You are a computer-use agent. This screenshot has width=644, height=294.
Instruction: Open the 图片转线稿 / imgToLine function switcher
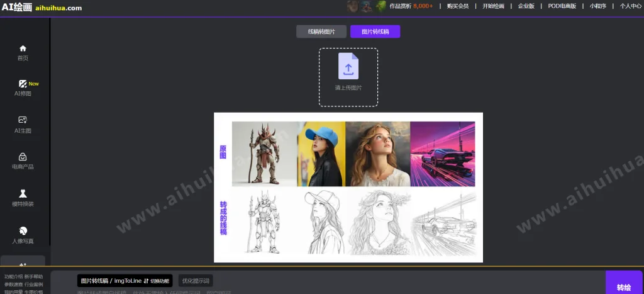click(x=125, y=281)
